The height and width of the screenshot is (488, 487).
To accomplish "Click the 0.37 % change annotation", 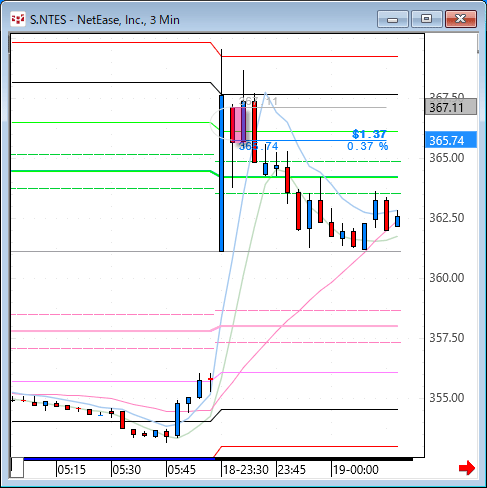I will tap(367, 146).
